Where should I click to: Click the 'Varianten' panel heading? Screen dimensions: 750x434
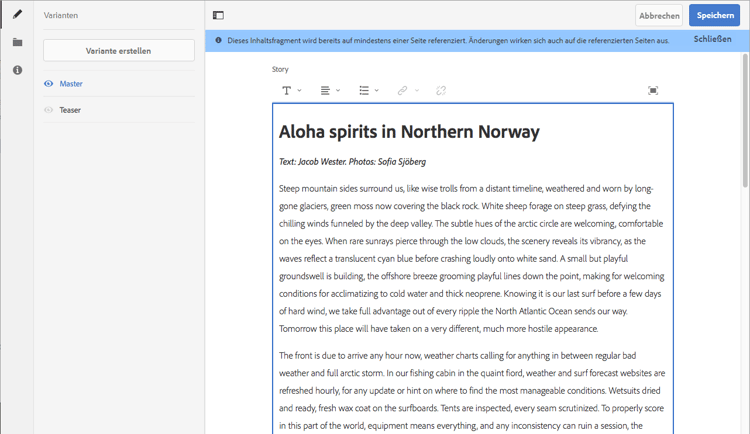[x=61, y=15]
